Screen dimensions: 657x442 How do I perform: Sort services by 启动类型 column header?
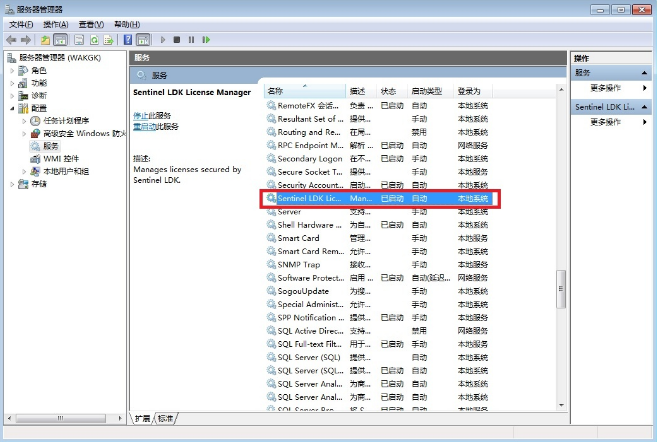pyautogui.click(x=430, y=91)
